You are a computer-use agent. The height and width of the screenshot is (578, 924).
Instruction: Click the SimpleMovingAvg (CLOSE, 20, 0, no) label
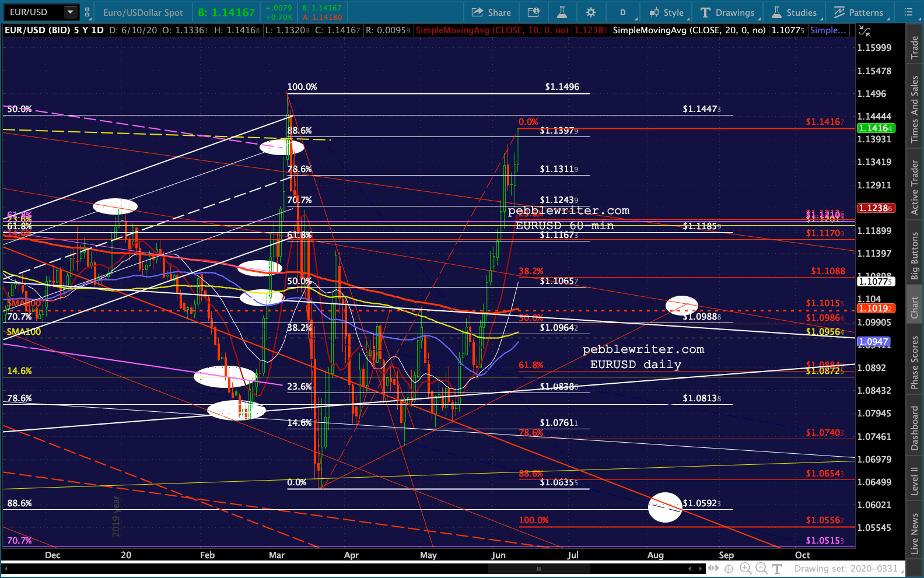(689, 30)
